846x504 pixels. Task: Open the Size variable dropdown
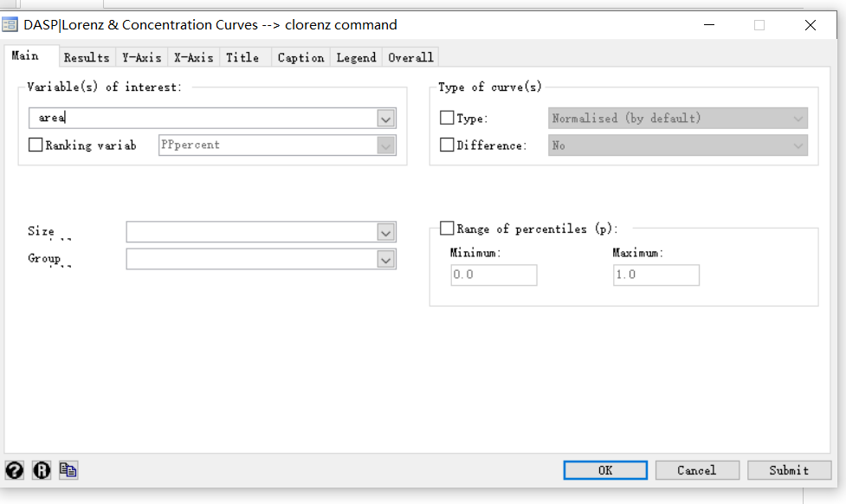point(386,232)
